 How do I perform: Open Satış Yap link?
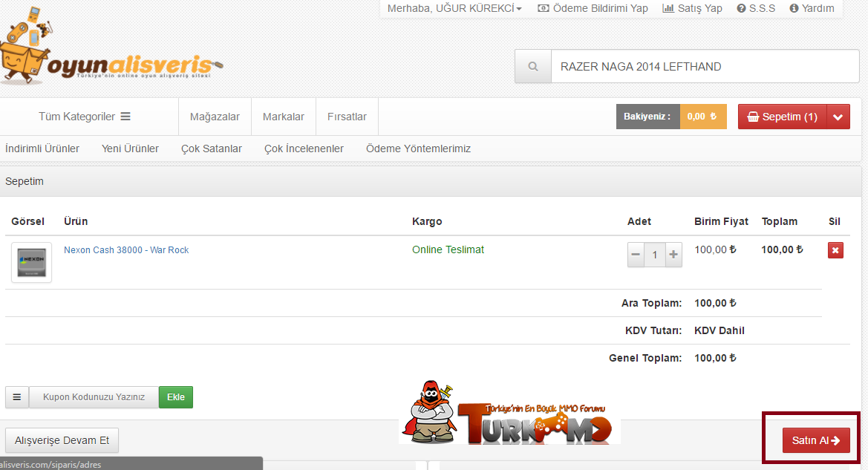693,8
